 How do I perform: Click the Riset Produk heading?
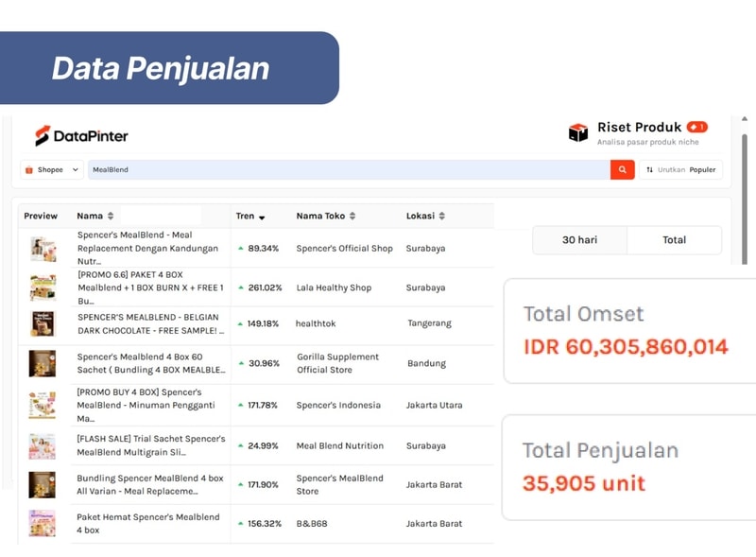(x=640, y=127)
